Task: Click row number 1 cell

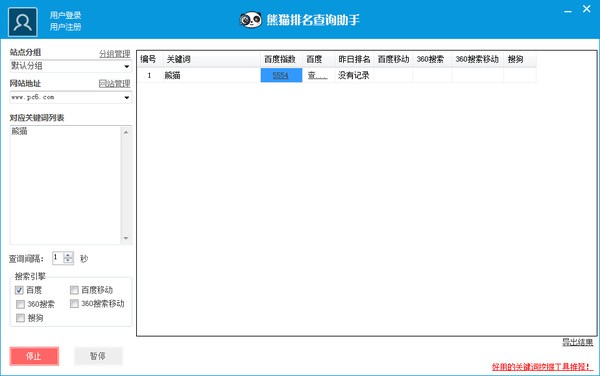Action: coord(150,75)
